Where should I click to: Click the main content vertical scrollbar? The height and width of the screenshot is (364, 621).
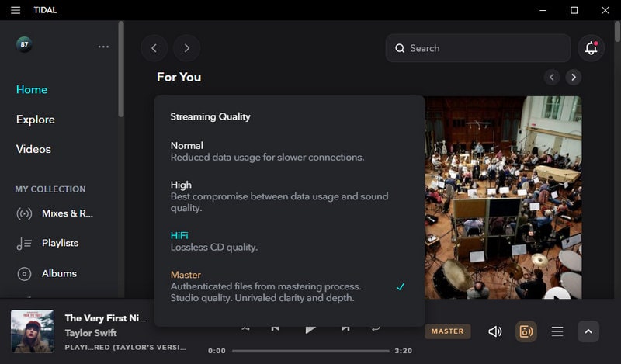click(x=617, y=32)
